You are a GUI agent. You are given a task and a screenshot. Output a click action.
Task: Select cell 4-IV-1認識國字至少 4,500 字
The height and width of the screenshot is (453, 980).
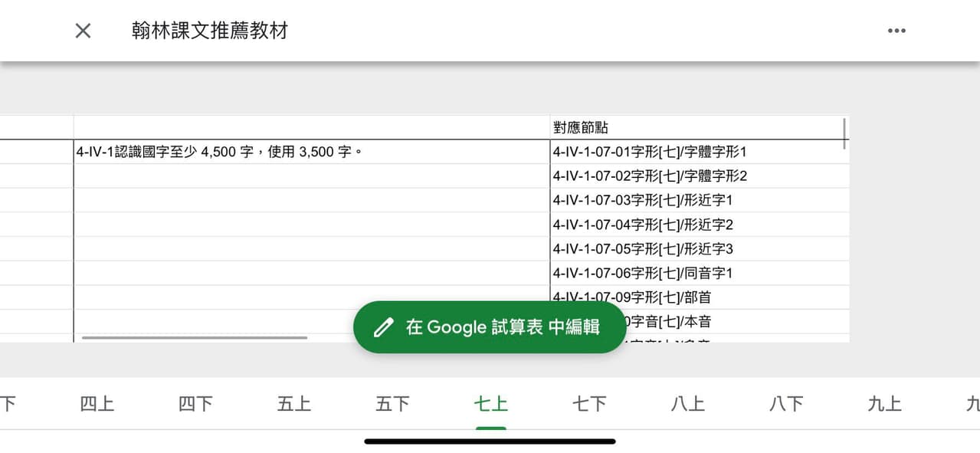312,152
